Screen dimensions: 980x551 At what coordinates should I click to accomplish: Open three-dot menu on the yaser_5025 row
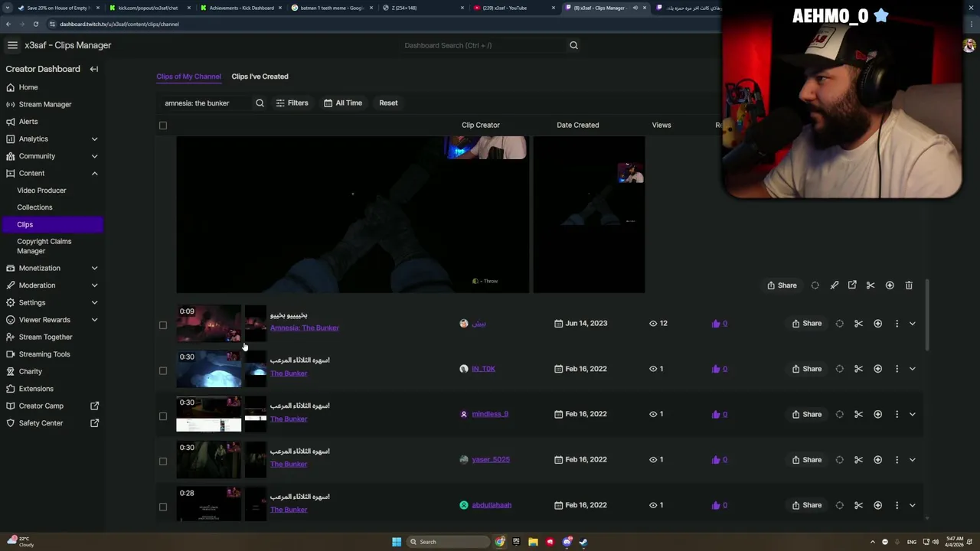click(x=897, y=460)
